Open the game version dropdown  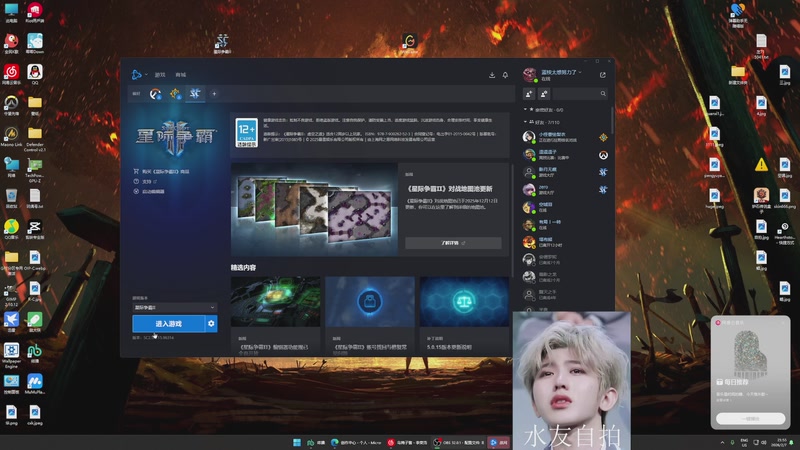(174, 307)
